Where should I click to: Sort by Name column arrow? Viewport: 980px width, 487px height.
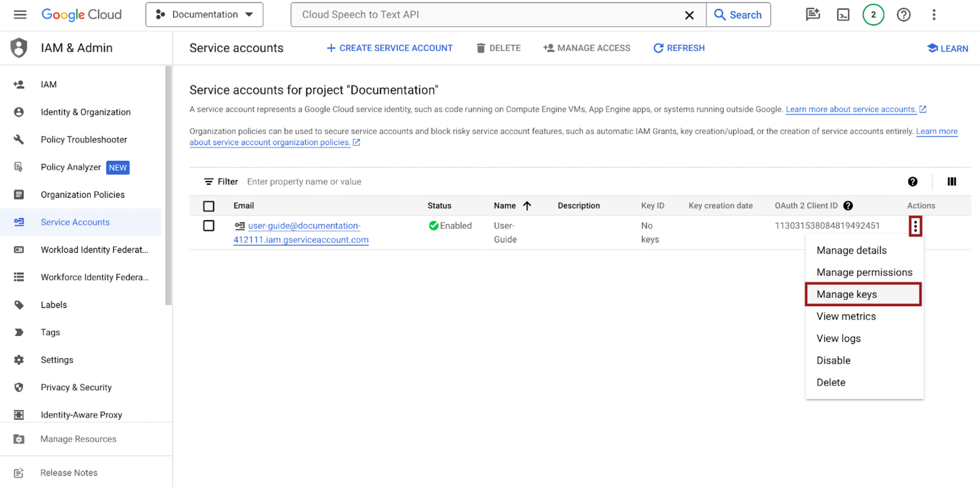pos(527,206)
